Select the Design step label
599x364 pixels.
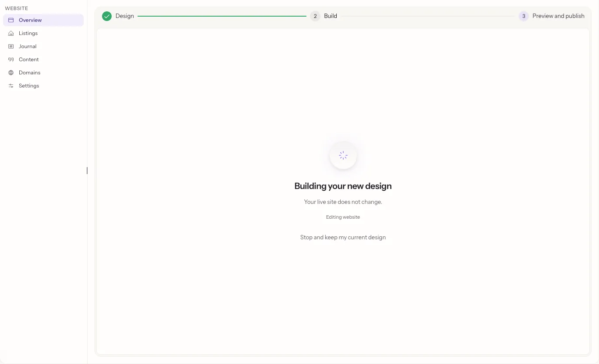click(x=125, y=16)
